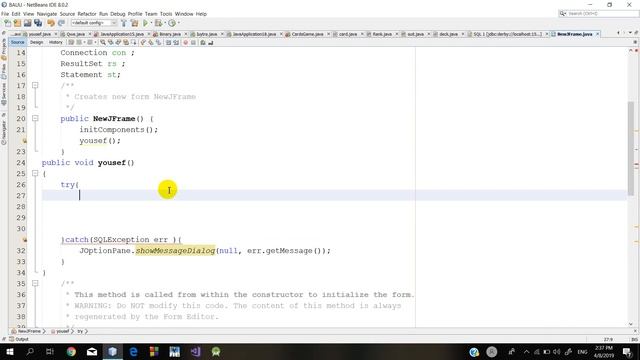
Task: Click the Open Project toolbar icon
Action: (x=28, y=23)
